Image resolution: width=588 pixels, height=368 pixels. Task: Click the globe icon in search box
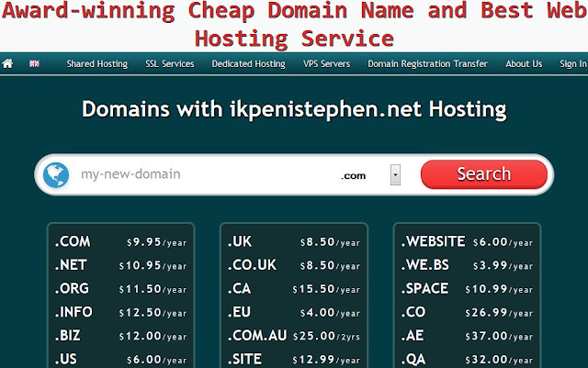click(56, 175)
